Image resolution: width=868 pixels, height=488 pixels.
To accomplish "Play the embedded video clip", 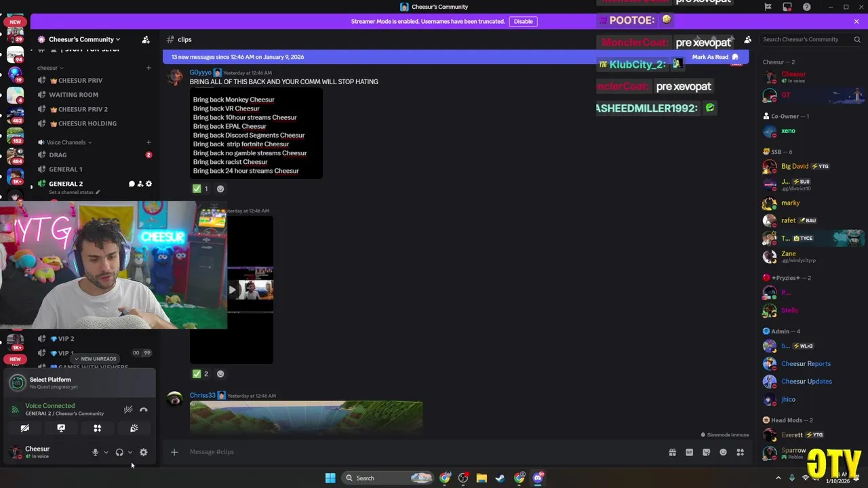I will click(x=232, y=290).
